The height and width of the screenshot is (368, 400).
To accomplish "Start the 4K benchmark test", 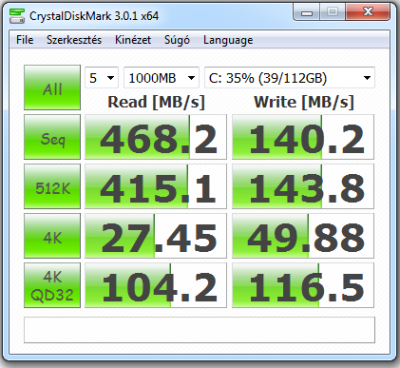I will coord(52,236).
